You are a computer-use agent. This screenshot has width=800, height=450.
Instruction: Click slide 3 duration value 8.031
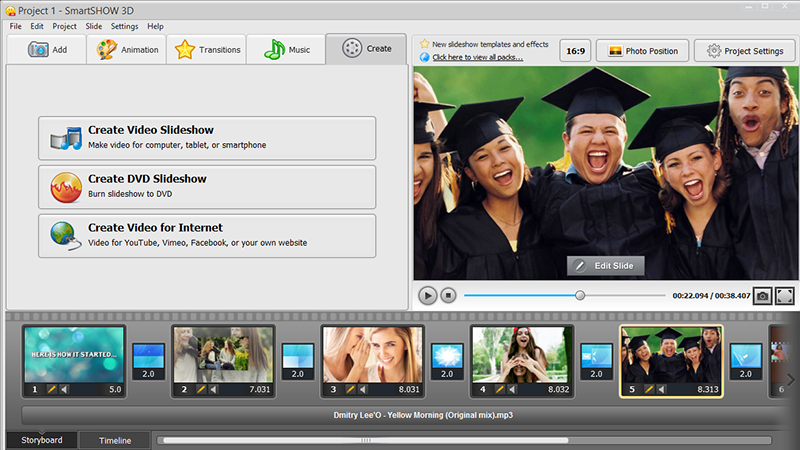pos(409,389)
